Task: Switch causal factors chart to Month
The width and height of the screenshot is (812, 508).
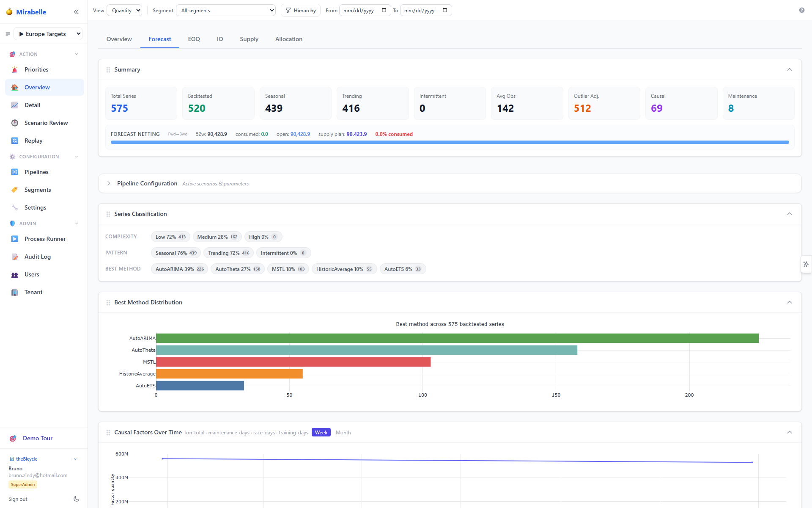Action: [343, 432]
